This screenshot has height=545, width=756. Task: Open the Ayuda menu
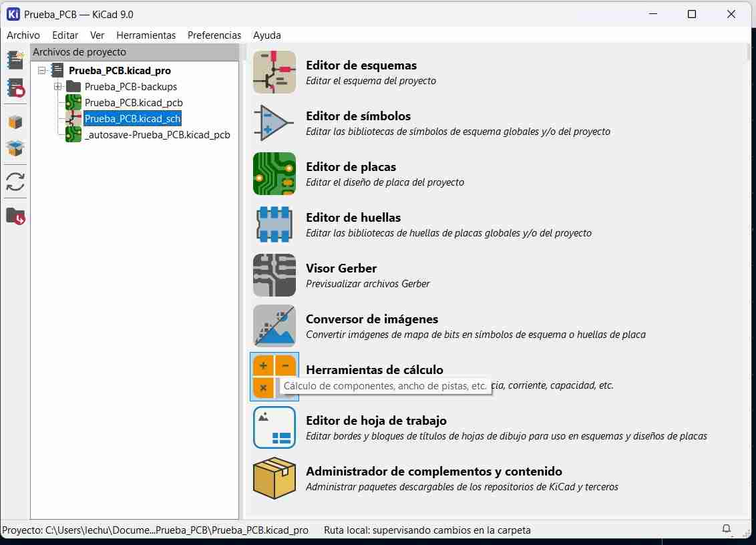267,35
